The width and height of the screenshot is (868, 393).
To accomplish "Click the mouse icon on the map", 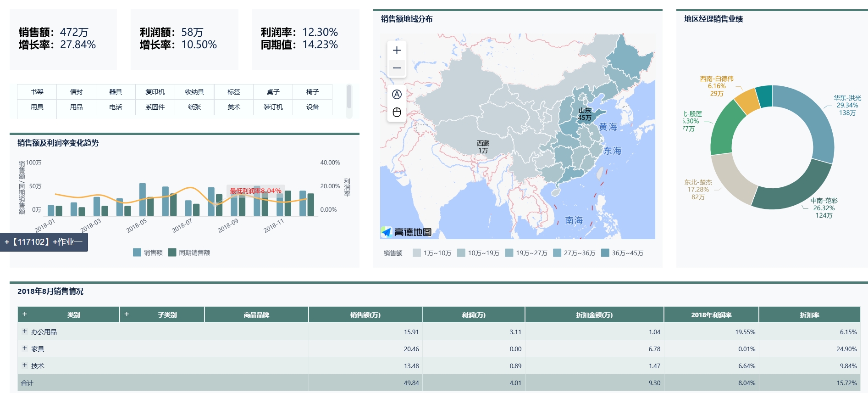I will [x=397, y=112].
